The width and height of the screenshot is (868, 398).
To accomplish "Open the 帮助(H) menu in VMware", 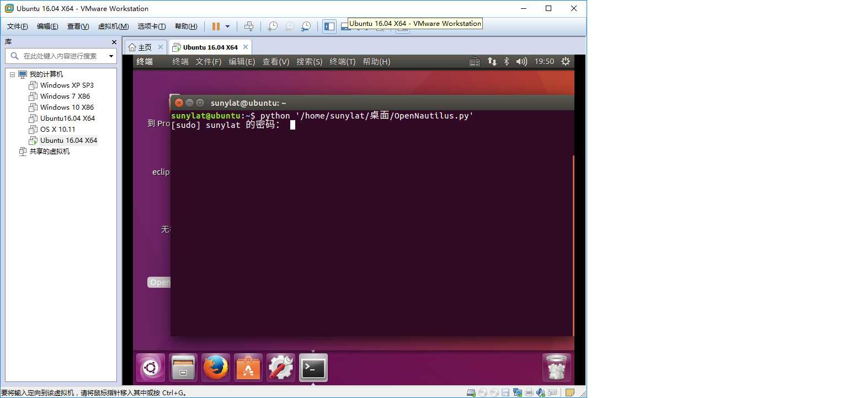I will pyautogui.click(x=186, y=26).
